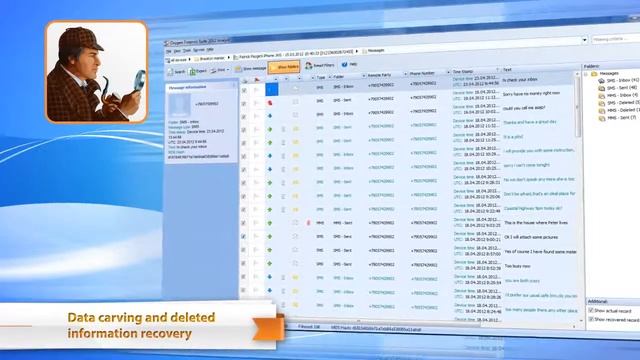This screenshot has height=360, width=640.
Task: Collapse the Messages folder tree node
Action: click(586, 74)
